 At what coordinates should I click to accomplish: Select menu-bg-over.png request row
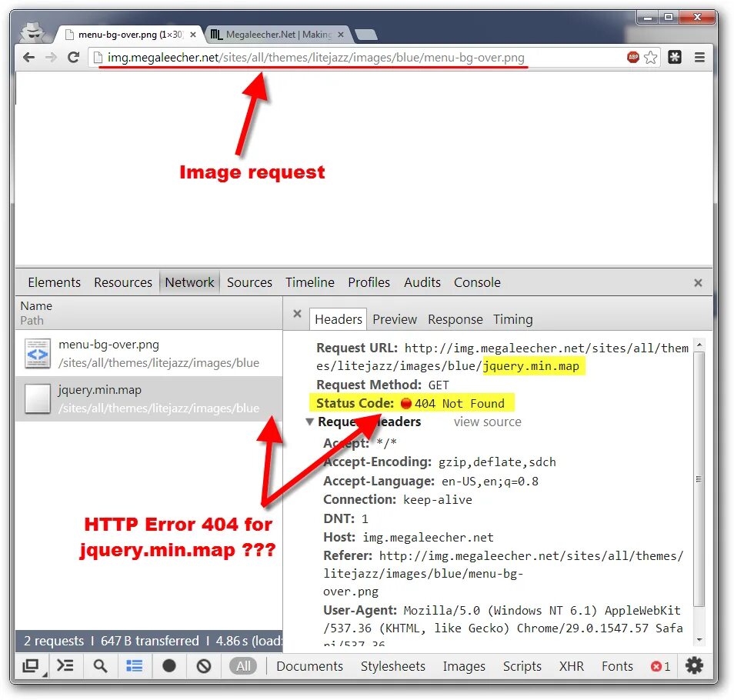(148, 353)
